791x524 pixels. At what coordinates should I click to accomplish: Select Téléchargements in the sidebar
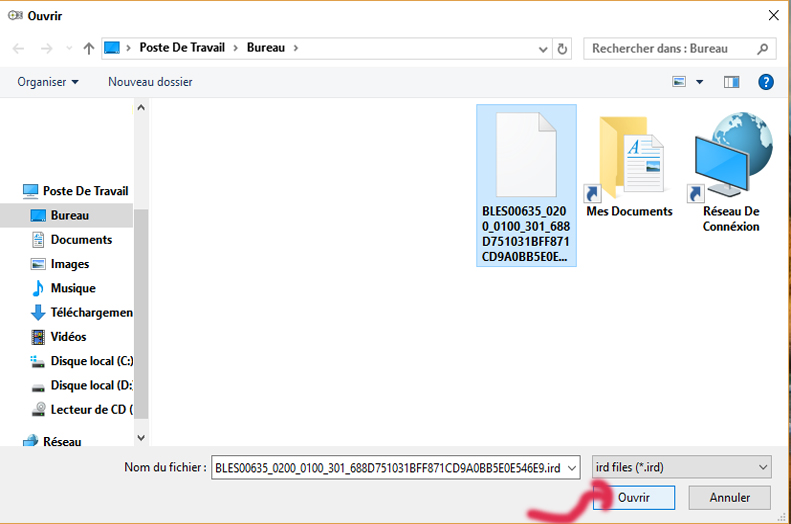(90, 313)
